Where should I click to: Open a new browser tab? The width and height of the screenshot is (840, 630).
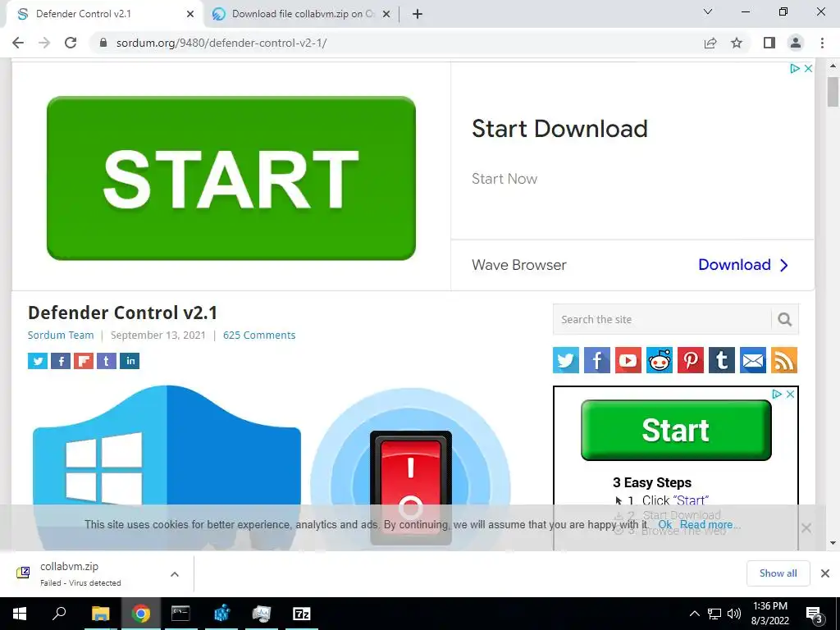pos(418,14)
